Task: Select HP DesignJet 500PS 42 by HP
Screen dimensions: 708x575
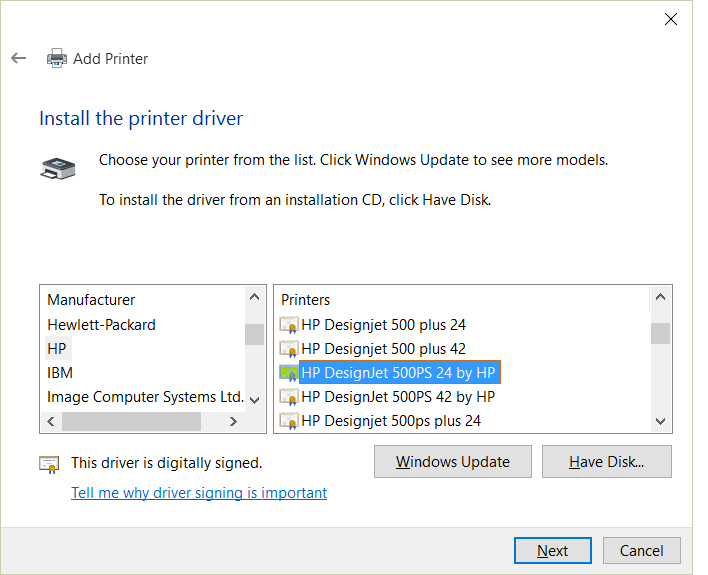Action: pos(398,397)
